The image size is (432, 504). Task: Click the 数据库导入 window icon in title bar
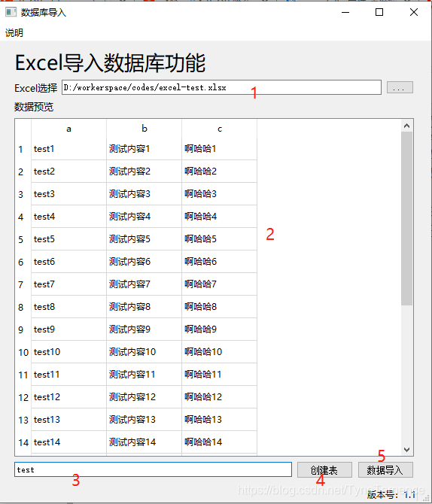pos(11,12)
